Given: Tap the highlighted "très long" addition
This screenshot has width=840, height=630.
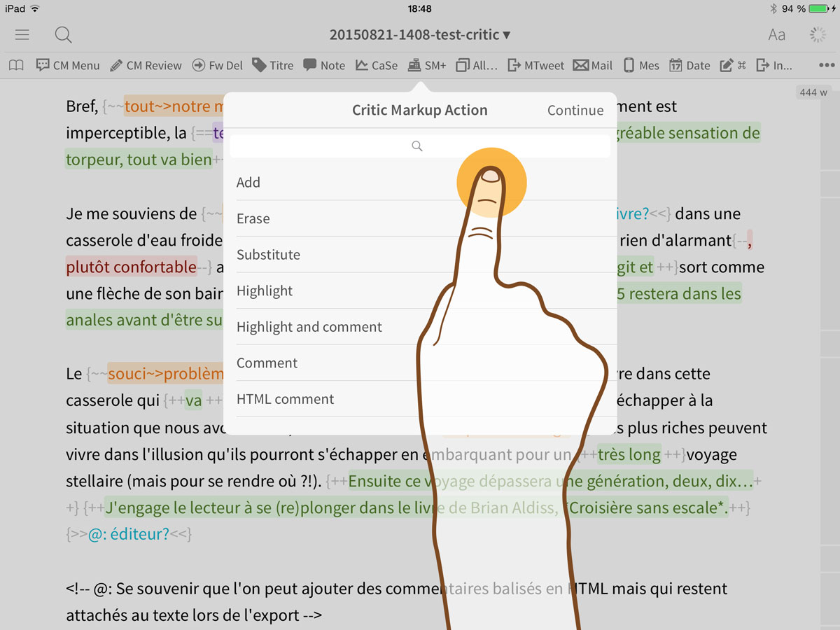Looking at the screenshot, I should [629, 455].
